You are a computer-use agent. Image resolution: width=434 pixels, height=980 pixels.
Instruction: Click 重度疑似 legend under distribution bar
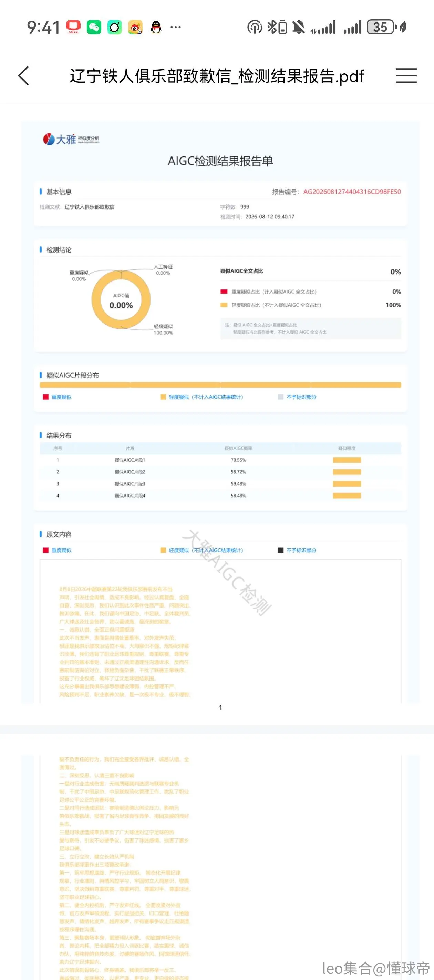[x=57, y=397]
